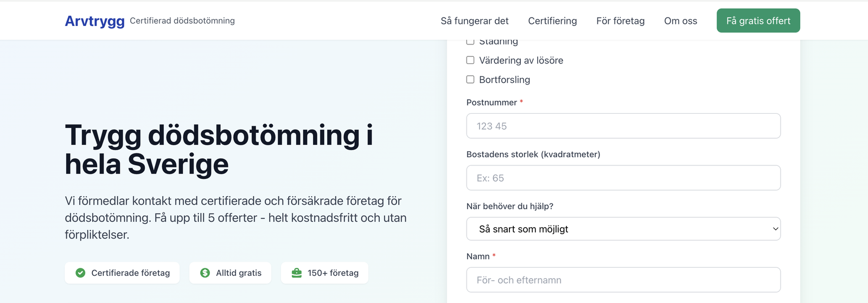868x303 pixels.
Task: Click the Certifierad dödsbotömning tagline text
Action: point(182,21)
